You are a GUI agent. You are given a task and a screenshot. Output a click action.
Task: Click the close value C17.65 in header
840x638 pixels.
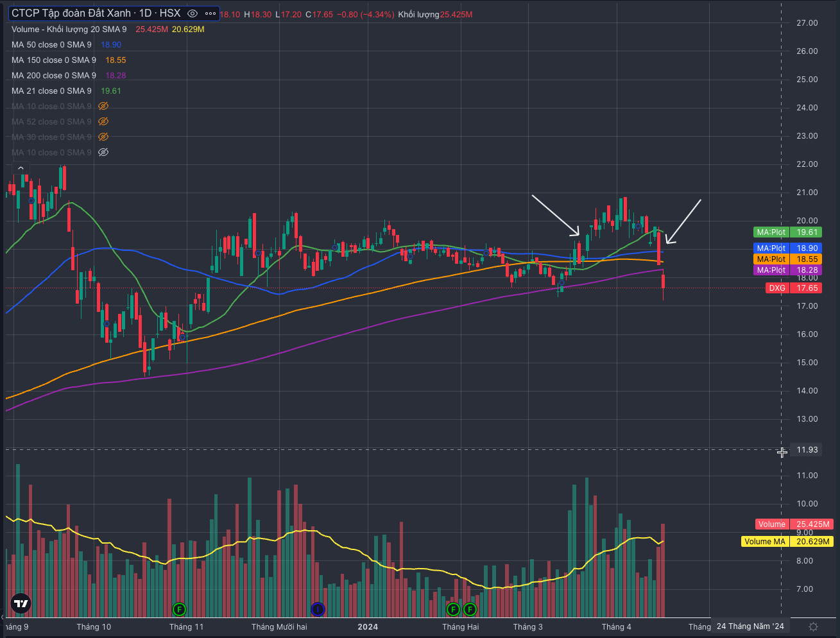pyautogui.click(x=319, y=14)
